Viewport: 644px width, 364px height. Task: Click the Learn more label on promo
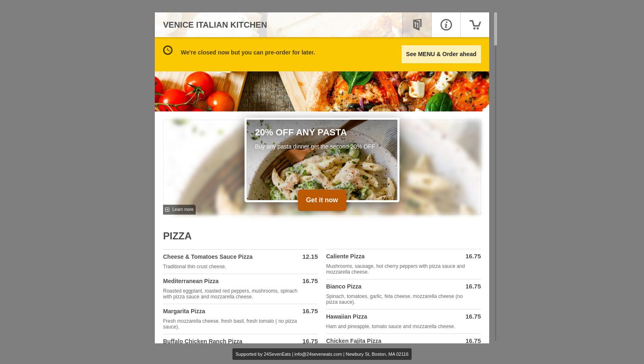183,210
